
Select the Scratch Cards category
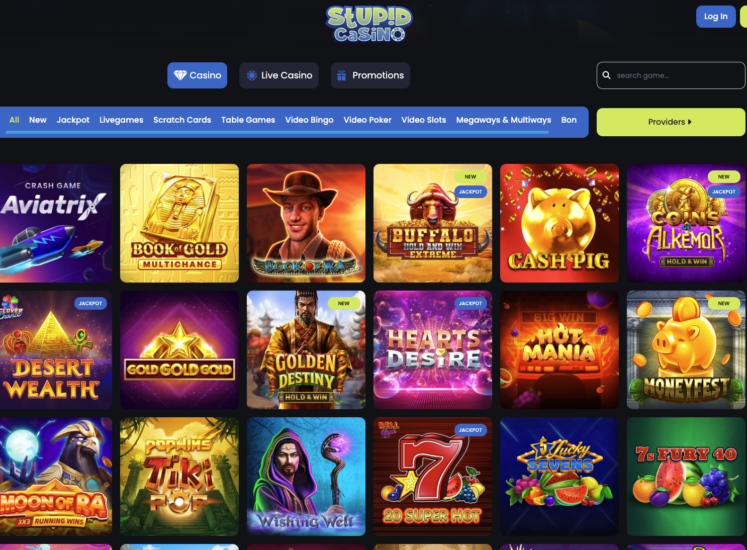coord(182,120)
